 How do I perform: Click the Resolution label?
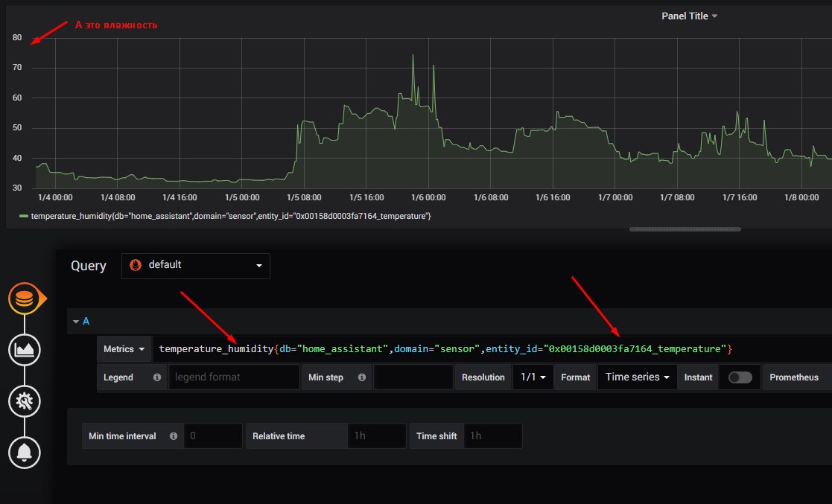[x=483, y=377]
